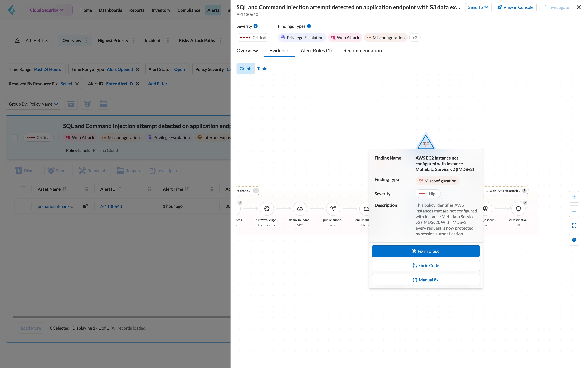Check the row checkbox for alert A-1130640

(23, 206)
